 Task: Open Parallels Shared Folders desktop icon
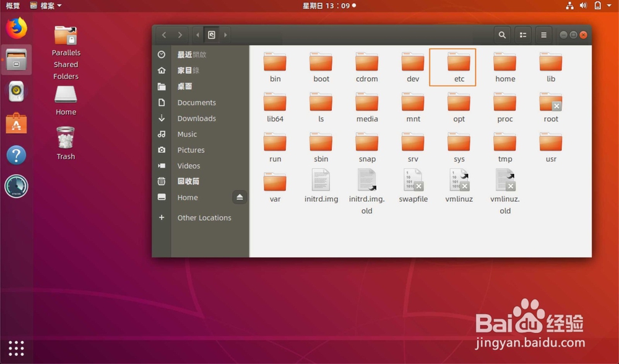[x=66, y=53]
